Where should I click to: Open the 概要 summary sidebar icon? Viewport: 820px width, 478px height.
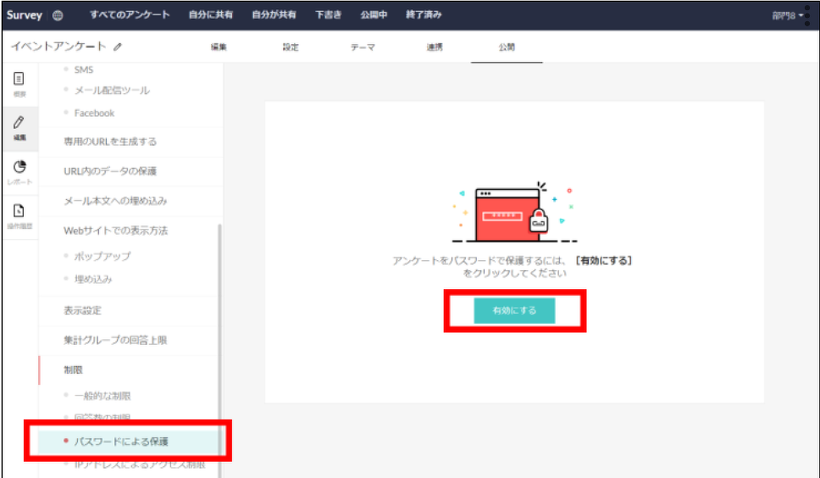click(19, 83)
